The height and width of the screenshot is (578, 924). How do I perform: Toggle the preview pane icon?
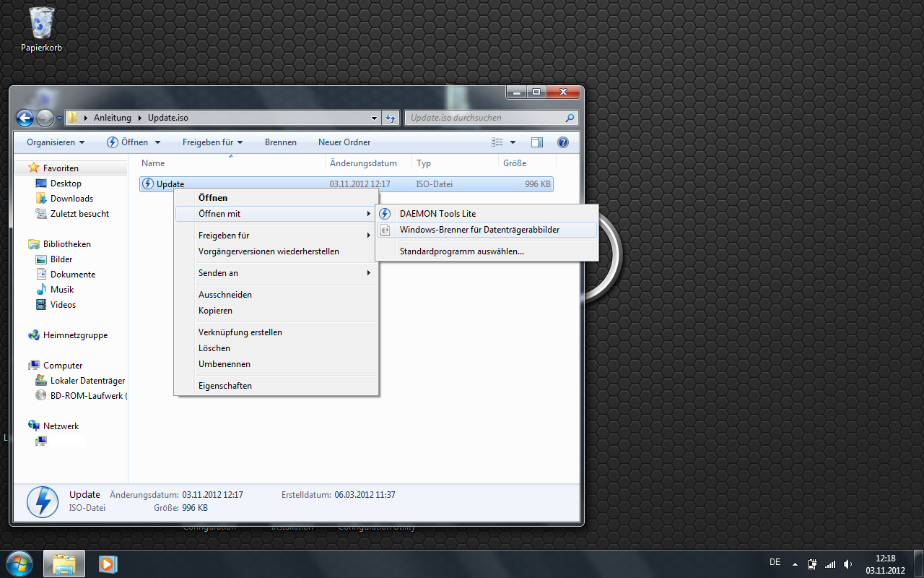(537, 142)
